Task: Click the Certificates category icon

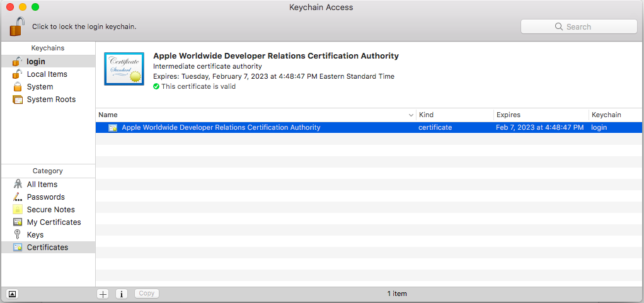Action: click(x=17, y=248)
